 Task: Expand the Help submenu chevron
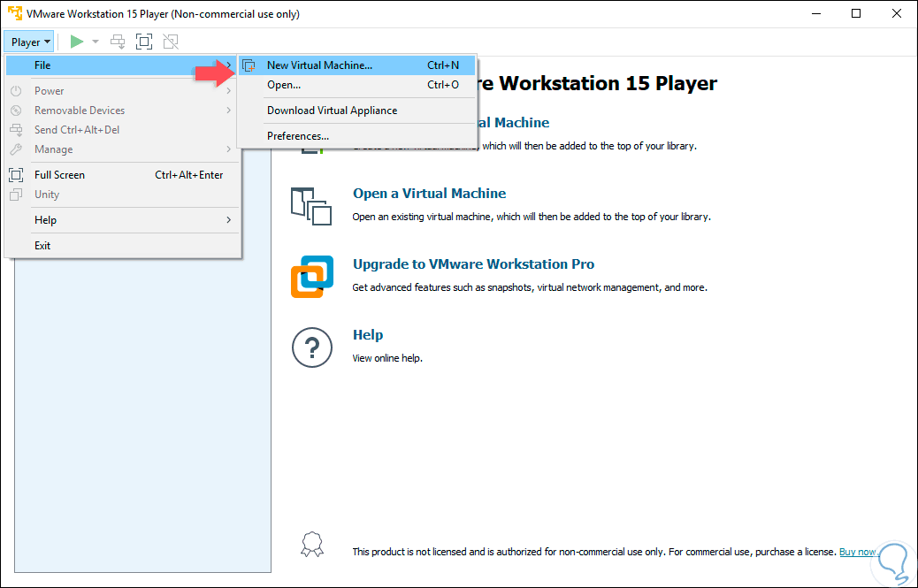229,220
